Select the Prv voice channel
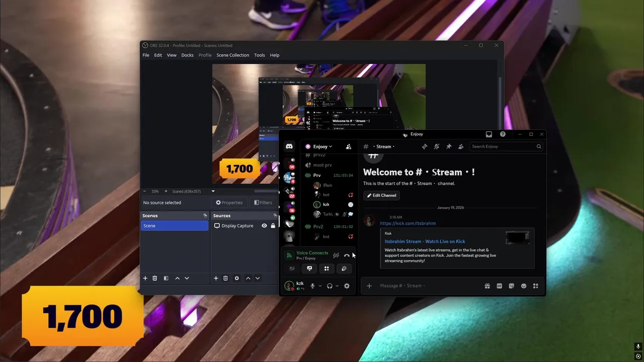This screenshot has width=644, height=362. click(330, 175)
